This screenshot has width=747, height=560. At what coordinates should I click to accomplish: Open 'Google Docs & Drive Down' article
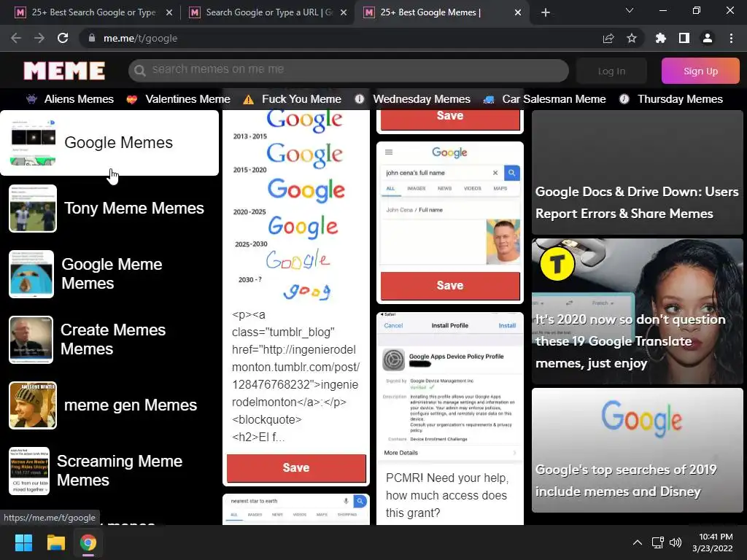pyautogui.click(x=638, y=172)
